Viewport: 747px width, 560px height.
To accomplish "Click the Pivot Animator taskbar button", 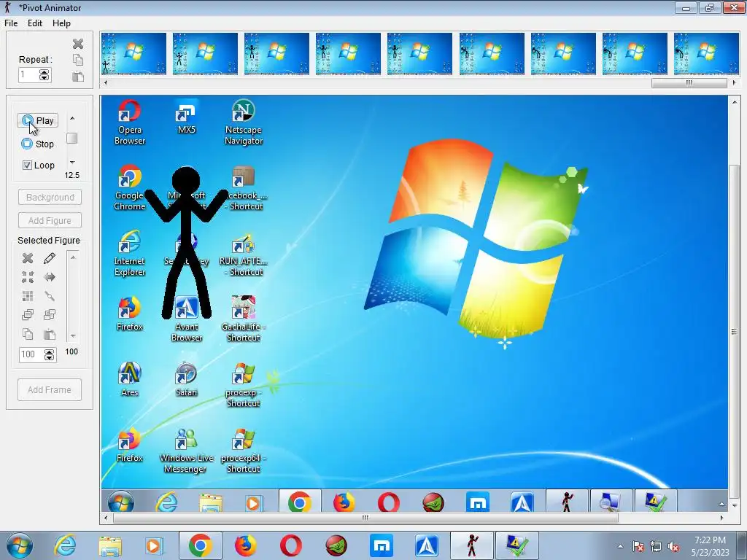I will pos(472,545).
